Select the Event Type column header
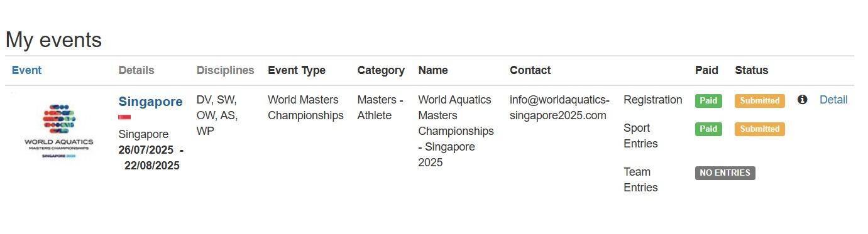This screenshot has width=868, height=234. pyautogui.click(x=297, y=70)
